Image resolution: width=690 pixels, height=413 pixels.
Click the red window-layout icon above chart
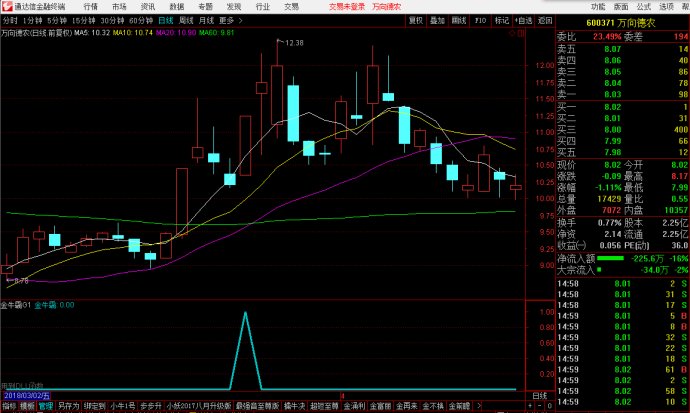pos(521,33)
